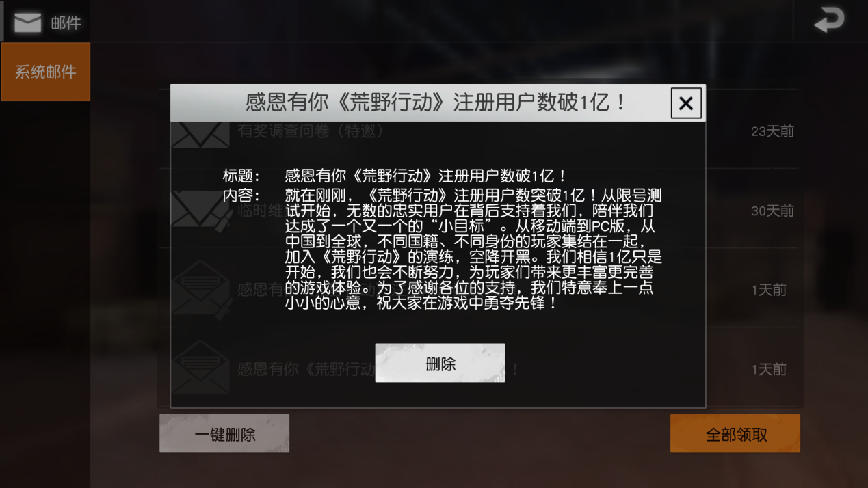The height and width of the screenshot is (488, 868).
Task: Click the 23天前 timestamp
Action: coord(772,131)
